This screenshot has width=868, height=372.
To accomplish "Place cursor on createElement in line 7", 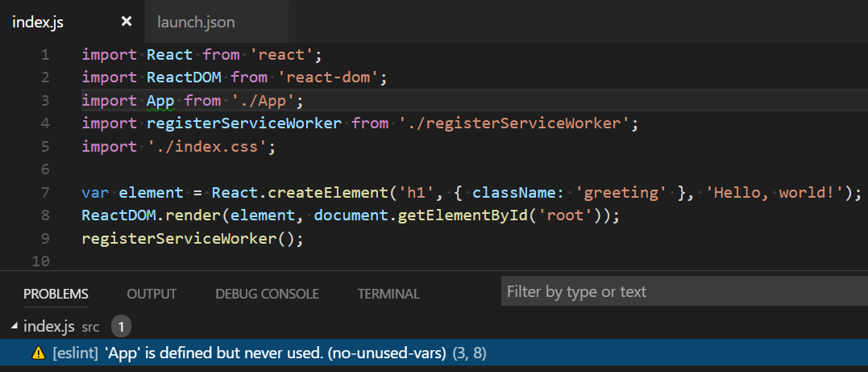I will [x=314, y=194].
